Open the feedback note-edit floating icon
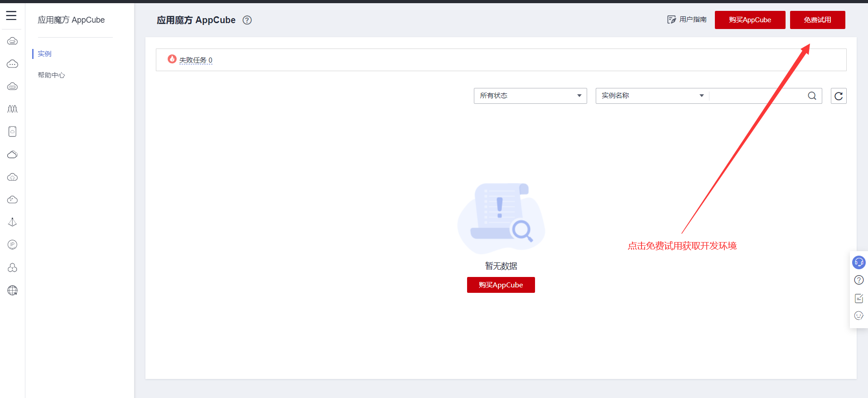The width and height of the screenshot is (868, 398). (859, 298)
